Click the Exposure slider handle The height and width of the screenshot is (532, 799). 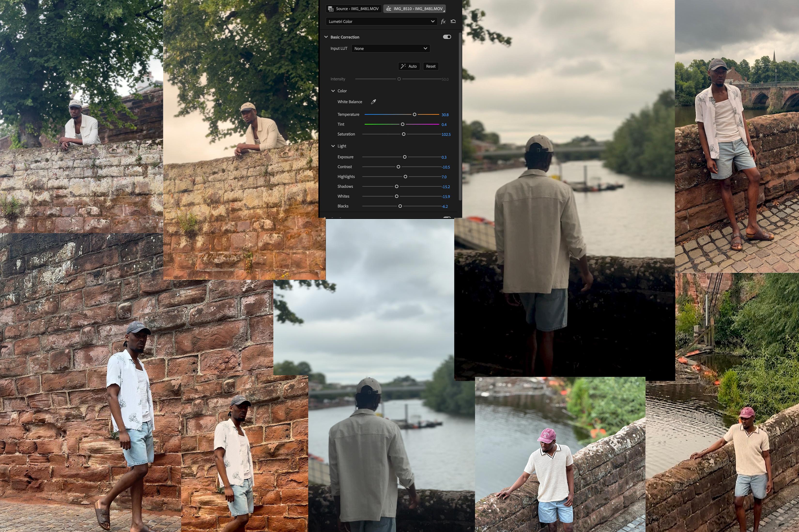(x=405, y=157)
